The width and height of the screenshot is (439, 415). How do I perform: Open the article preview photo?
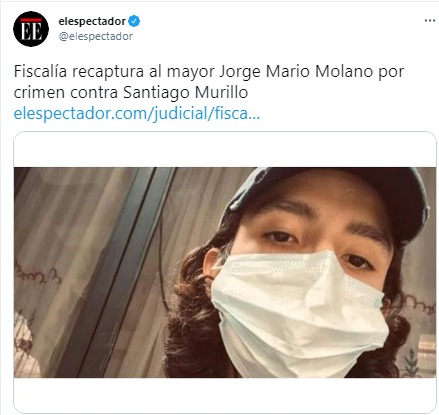coord(225,272)
